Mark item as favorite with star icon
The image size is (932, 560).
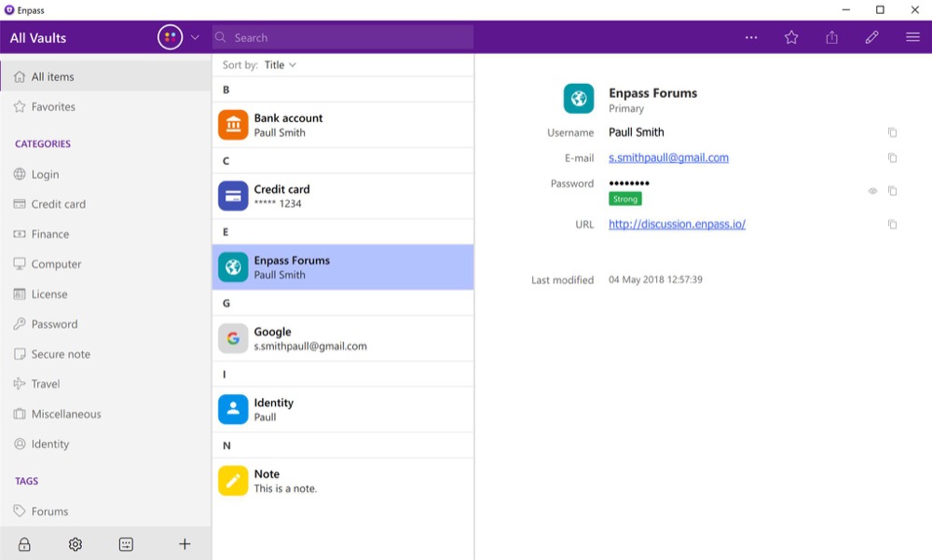pos(791,37)
